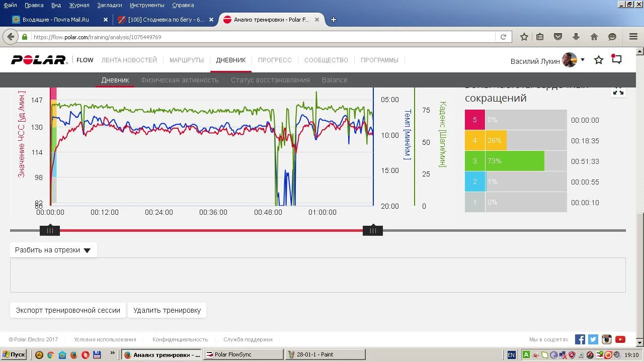Open the Firefox downloads arrow
Image resolution: width=644 pixels, height=362 pixels.
[x=576, y=37]
